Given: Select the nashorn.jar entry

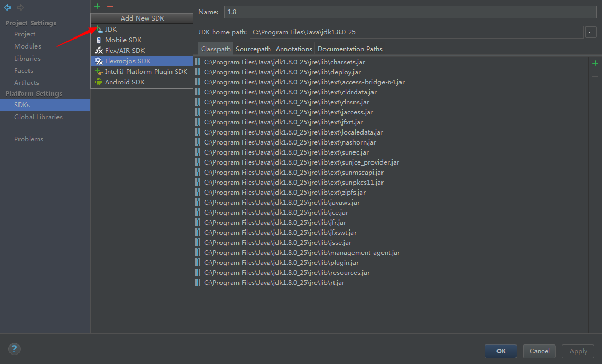Looking at the screenshot, I should click(285, 142).
